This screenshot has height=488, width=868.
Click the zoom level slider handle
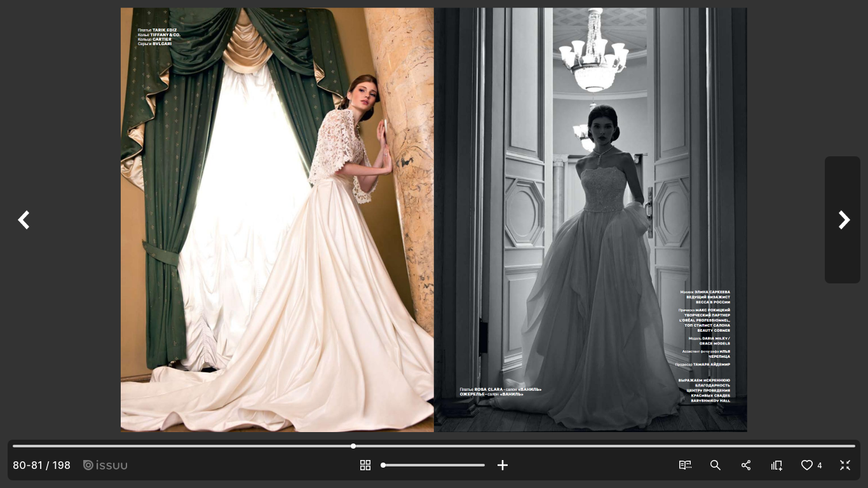[383, 465]
